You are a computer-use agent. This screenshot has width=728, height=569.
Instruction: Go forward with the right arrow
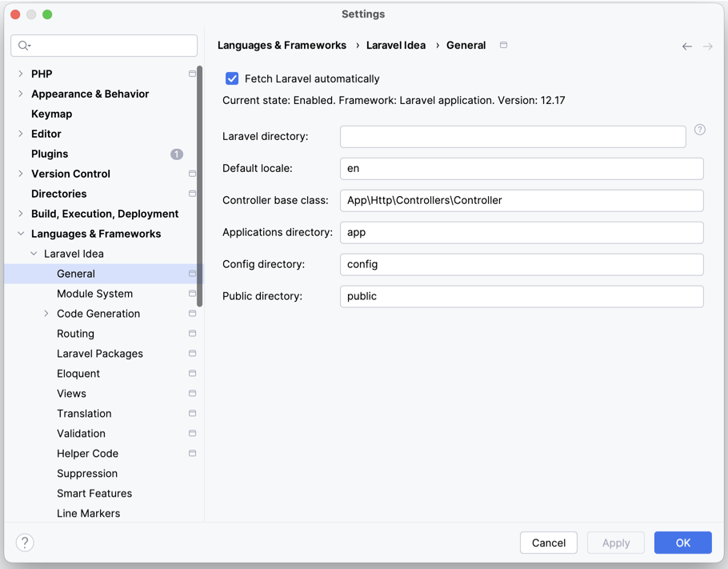707,46
